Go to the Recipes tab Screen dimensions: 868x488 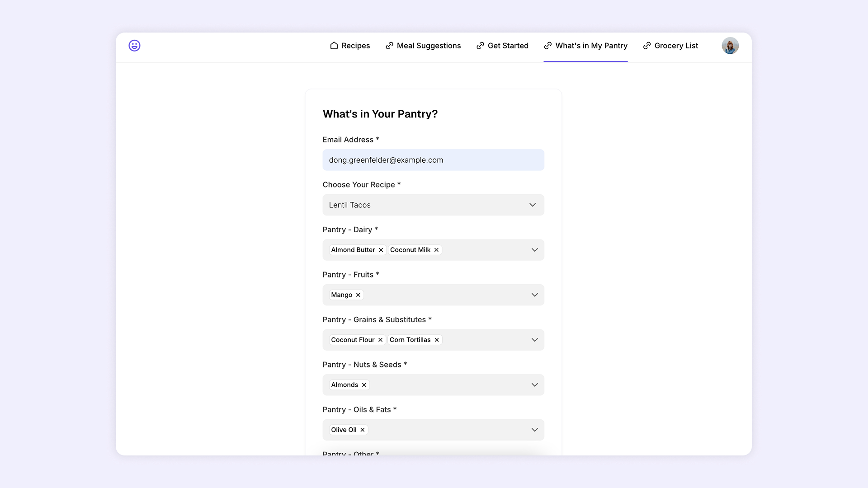coord(350,46)
